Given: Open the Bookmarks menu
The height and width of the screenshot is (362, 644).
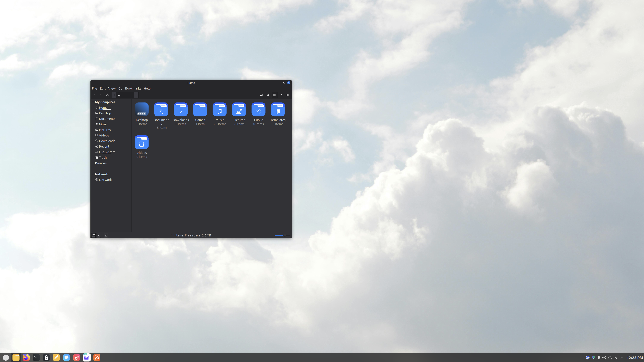Looking at the screenshot, I should [133, 89].
